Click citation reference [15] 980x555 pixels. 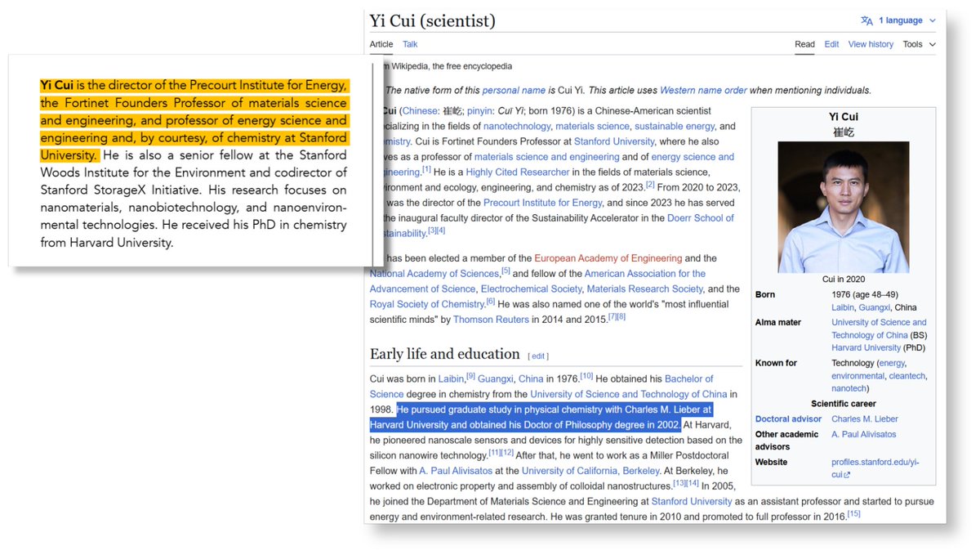pos(853,513)
